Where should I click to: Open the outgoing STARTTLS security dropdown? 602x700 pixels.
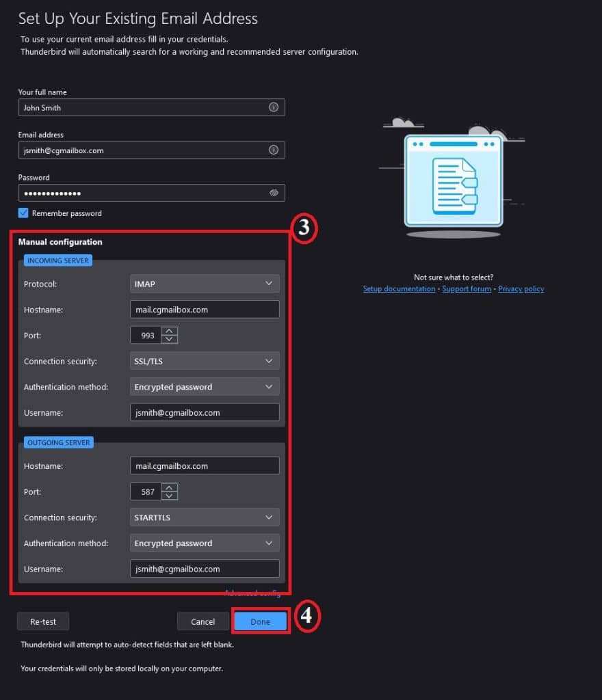[x=204, y=517]
